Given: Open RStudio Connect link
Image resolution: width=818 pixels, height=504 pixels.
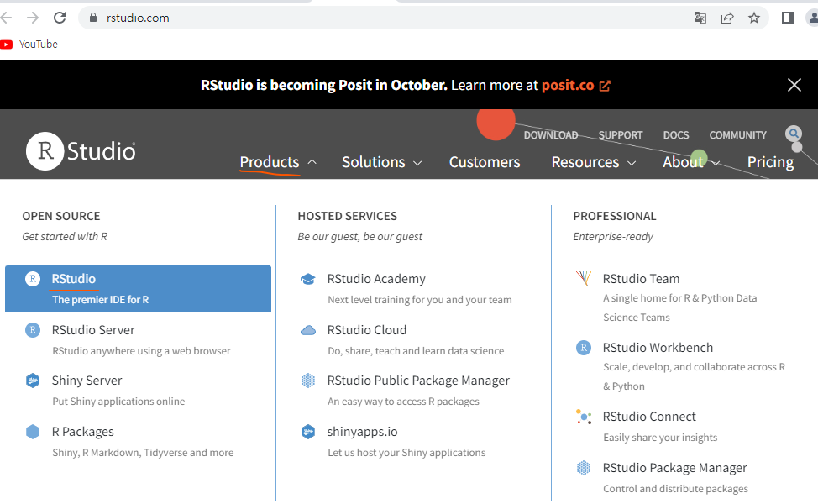Looking at the screenshot, I should [x=649, y=417].
